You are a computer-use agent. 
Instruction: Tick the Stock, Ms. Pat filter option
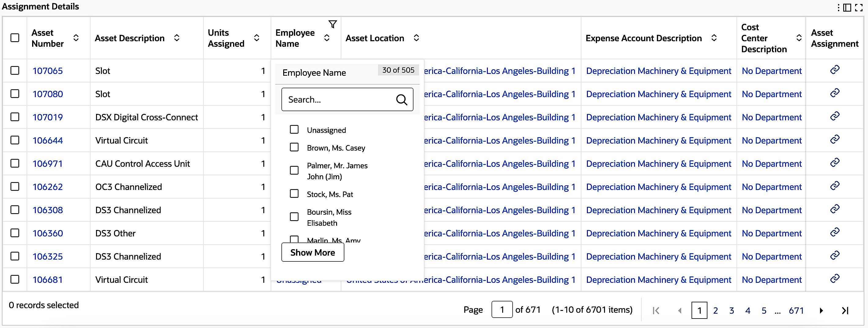coord(294,193)
